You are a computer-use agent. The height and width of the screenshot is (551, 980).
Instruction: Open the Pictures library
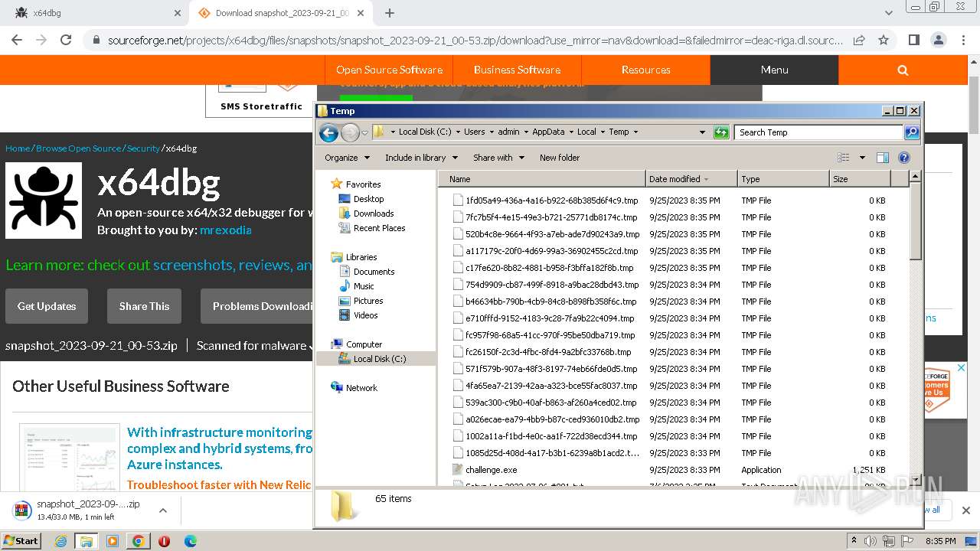click(x=368, y=301)
